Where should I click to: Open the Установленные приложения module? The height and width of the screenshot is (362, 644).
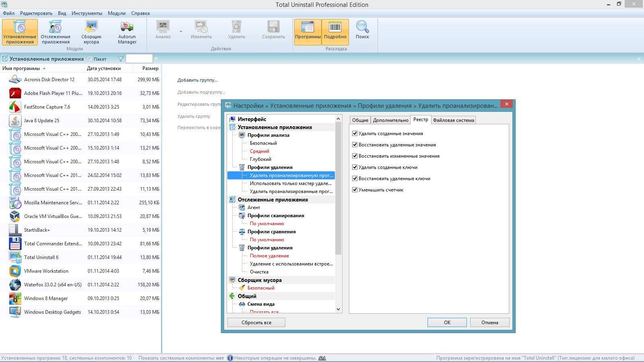(20, 32)
